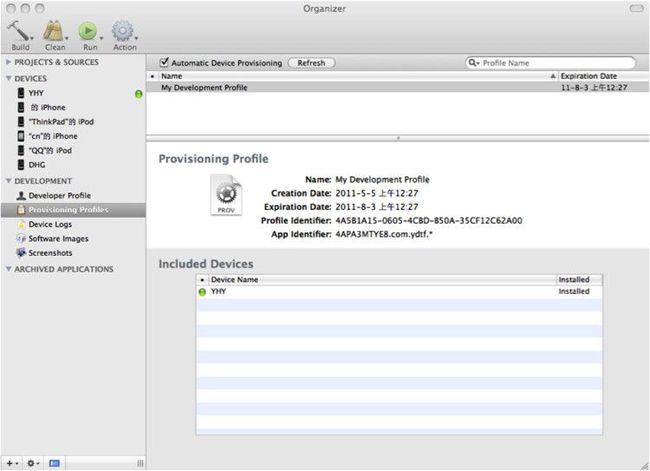
Task: Click the Build hammer icon
Action: tap(17, 31)
